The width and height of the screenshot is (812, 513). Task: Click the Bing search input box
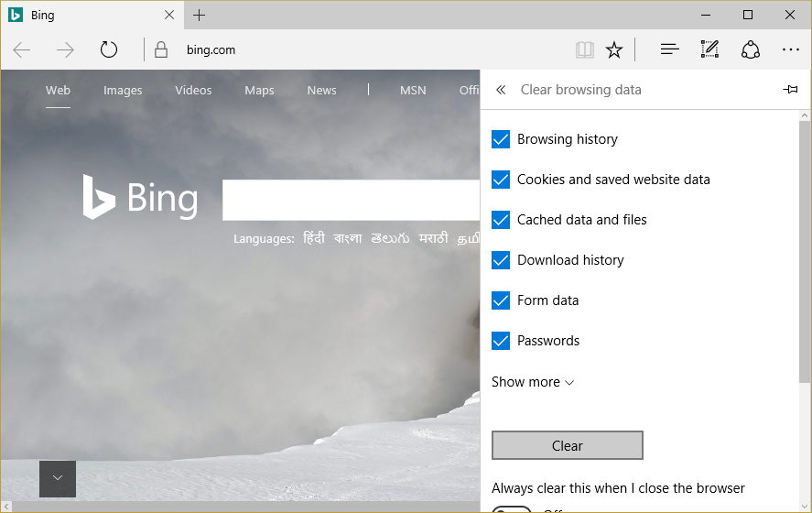pos(351,201)
